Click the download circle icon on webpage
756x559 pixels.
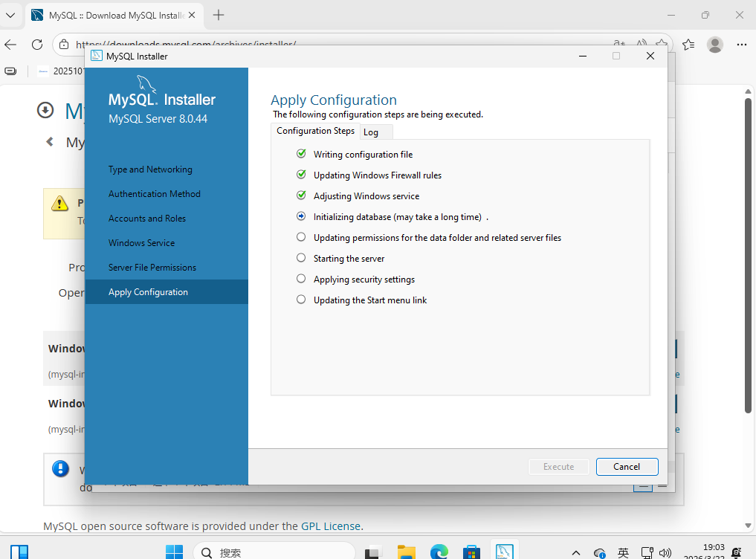pos(45,110)
